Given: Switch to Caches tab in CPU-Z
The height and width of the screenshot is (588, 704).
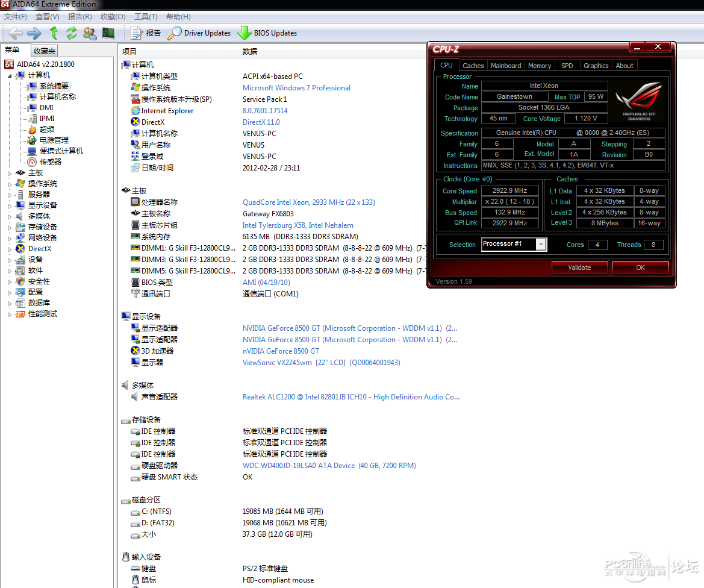Looking at the screenshot, I should coord(473,66).
